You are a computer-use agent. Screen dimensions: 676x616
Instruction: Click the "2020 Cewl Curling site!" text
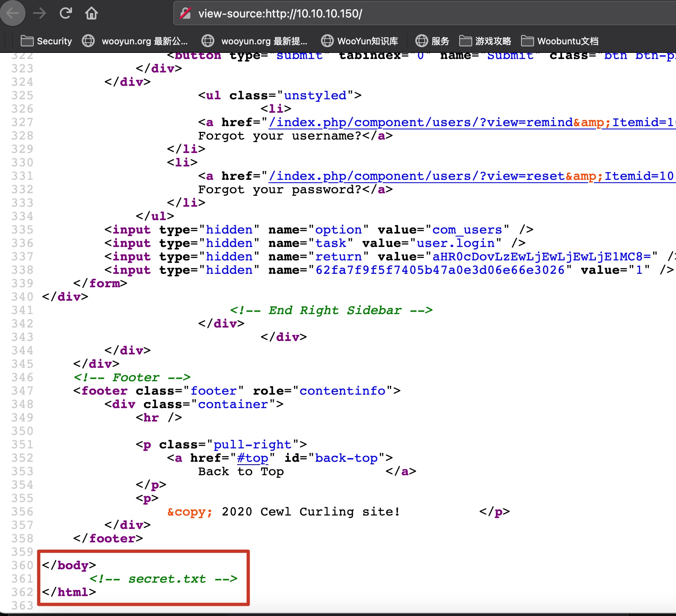point(311,512)
